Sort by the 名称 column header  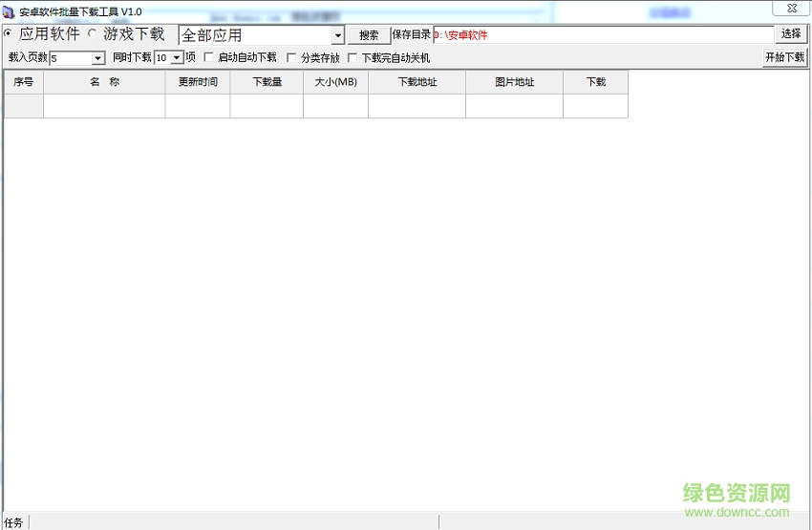point(104,82)
